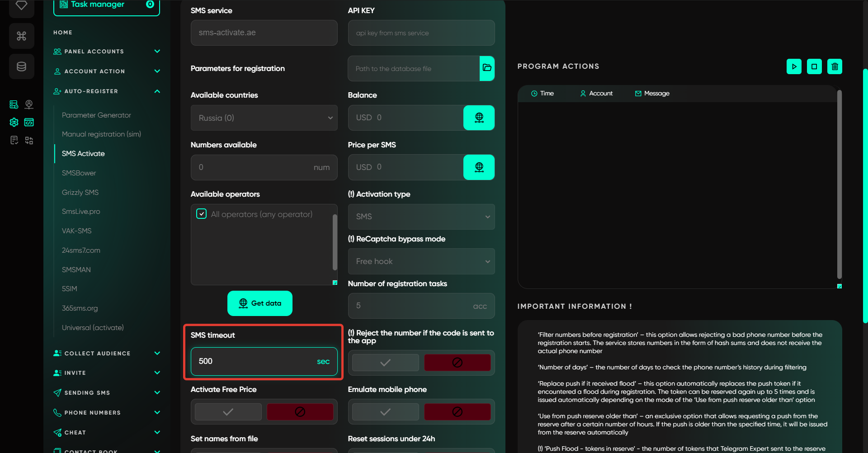Click the play icon in Program Actions
This screenshot has width=868, height=453.
(794, 66)
